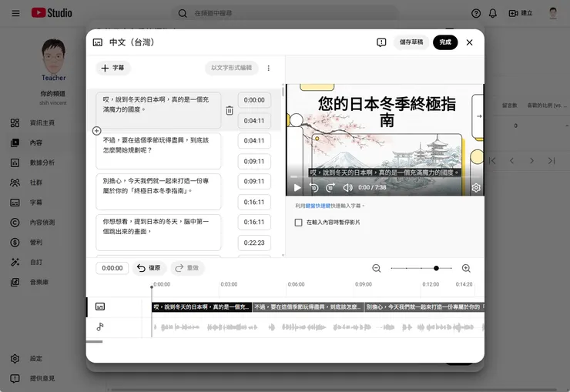This screenshot has height=392, width=570.
Task: Open the video player settings gear
Action: coord(476,187)
